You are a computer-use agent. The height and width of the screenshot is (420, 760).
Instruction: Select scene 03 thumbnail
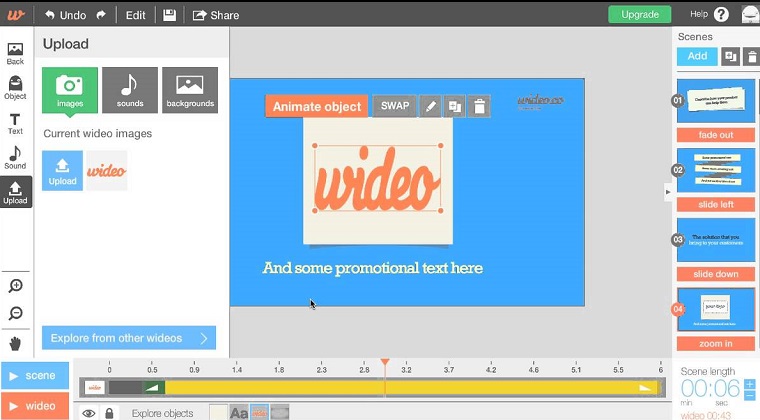pos(716,240)
